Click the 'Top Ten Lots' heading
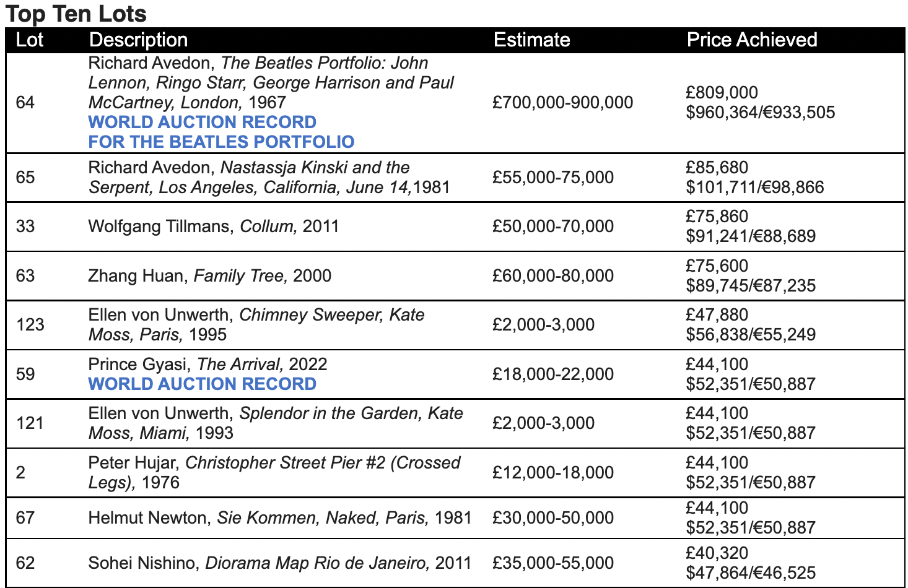The width and height of the screenshot is (908, 588). (x=76, y=14)
